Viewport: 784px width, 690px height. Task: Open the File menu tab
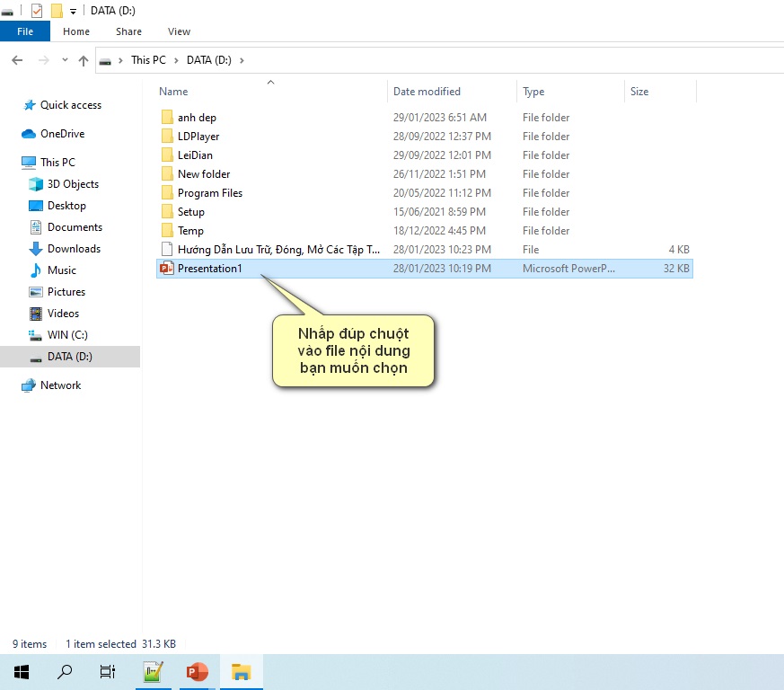pyautogui.click(x=25, y=31)
